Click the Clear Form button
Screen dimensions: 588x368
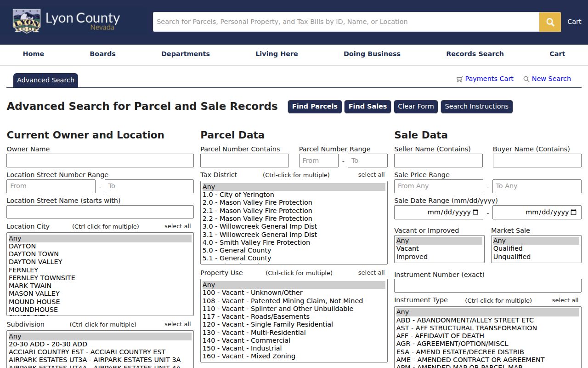[416, 106]
